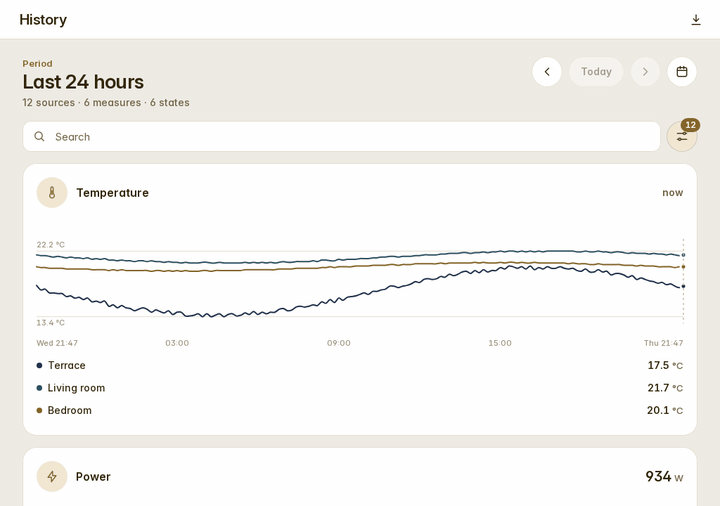Open the calendar date picker

point(682,72)
